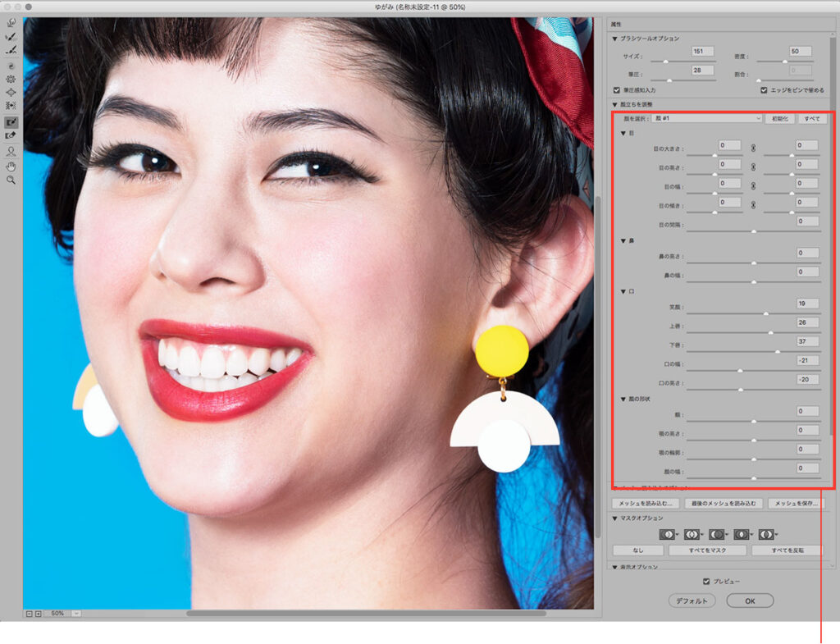The image size is (840, 644).
Task: Select the Zoom magnifier tool
Action: pos(11,179)
